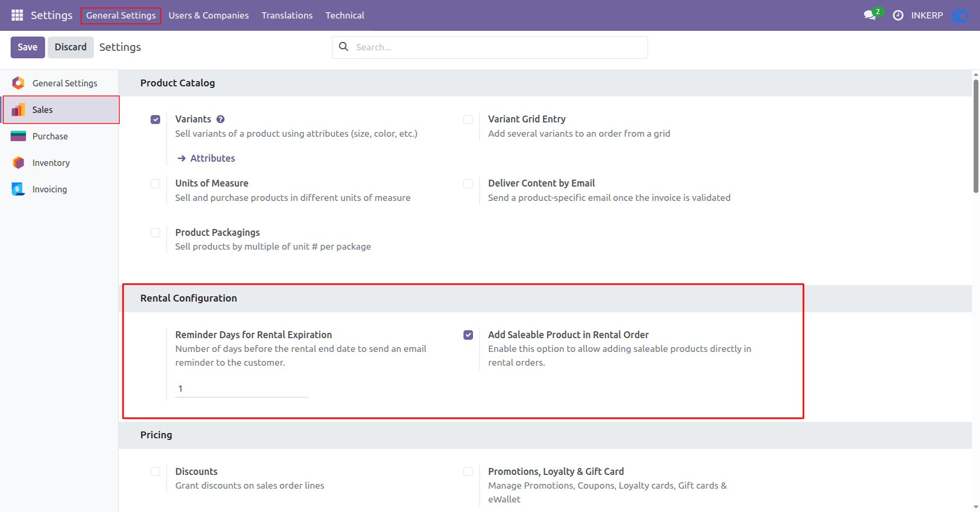Enable the Discounts checkbox
The height and width of the screenshot is (512, 980).
(155, 472)
